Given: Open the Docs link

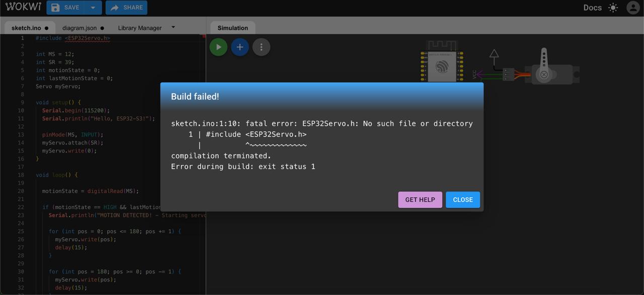Looking at the screenshot, I should [x=592, y=8].
